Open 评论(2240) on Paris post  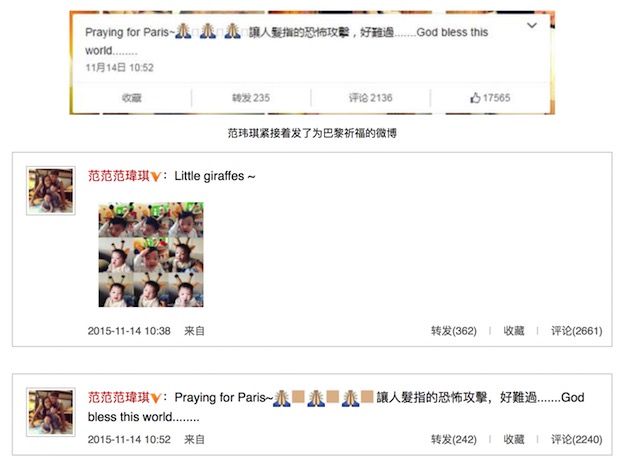click(x=577, y=439)
